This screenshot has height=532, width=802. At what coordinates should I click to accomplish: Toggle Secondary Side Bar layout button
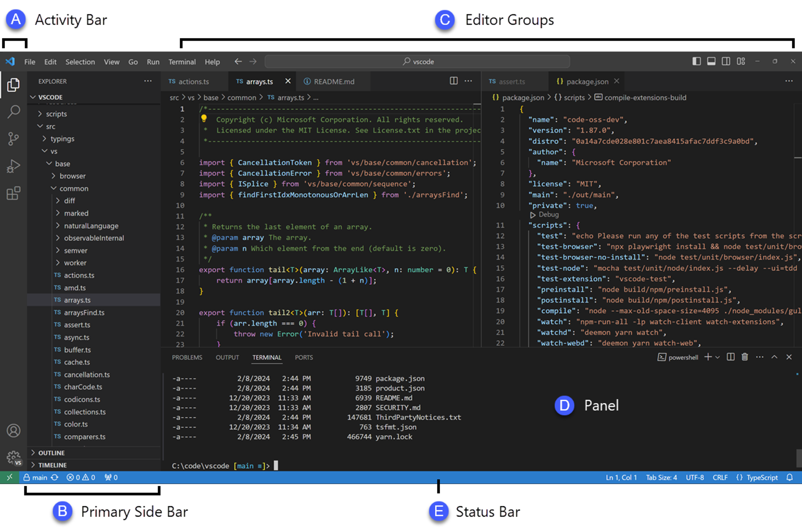(726, 61)
